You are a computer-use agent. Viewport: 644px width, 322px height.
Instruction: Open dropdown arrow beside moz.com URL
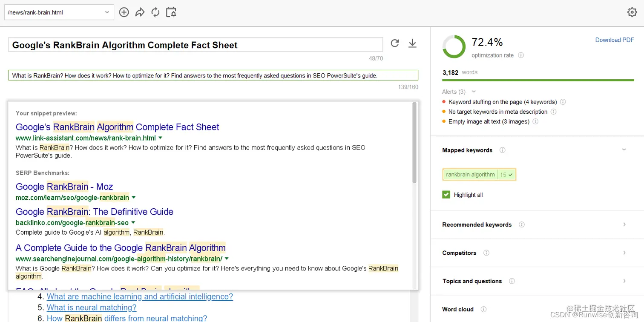[134, 198]
